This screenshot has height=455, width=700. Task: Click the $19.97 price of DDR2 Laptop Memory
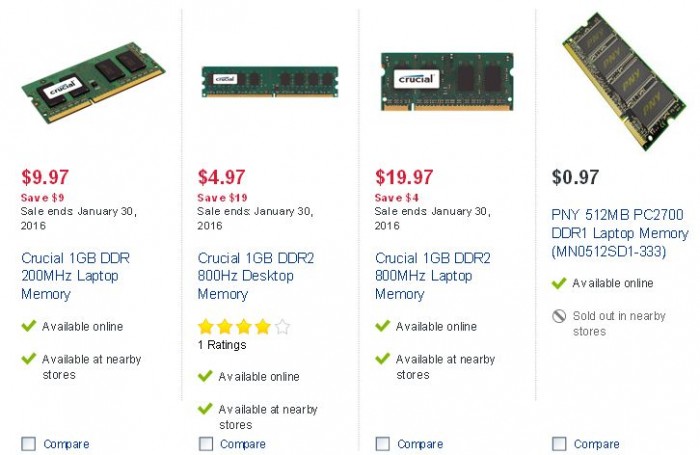pos(404,177)
